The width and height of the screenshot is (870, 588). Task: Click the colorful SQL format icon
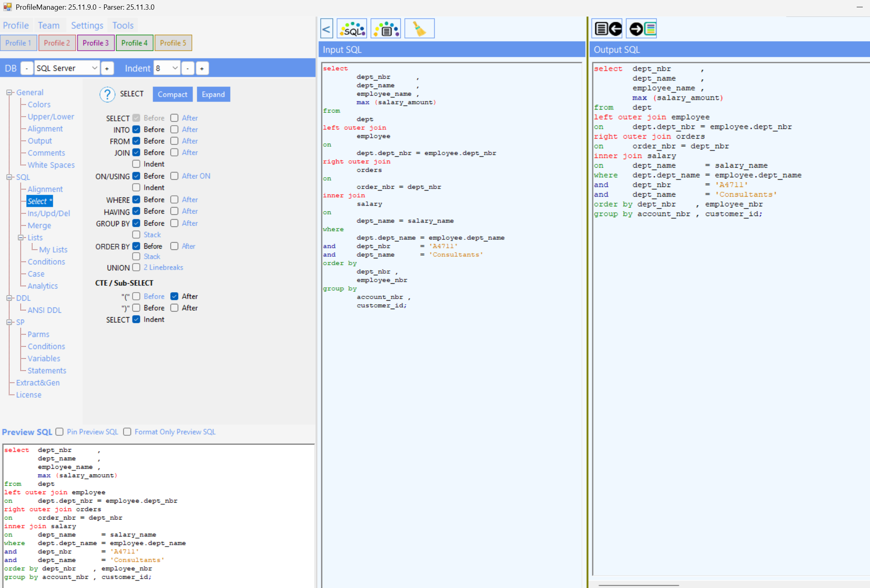pos(352,29)
